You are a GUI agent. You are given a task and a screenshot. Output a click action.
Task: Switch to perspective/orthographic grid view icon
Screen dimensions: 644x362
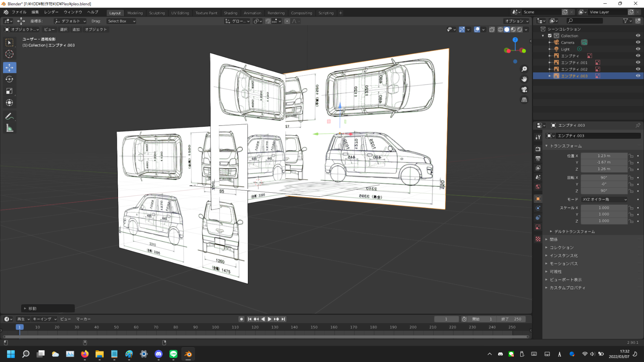524,100
